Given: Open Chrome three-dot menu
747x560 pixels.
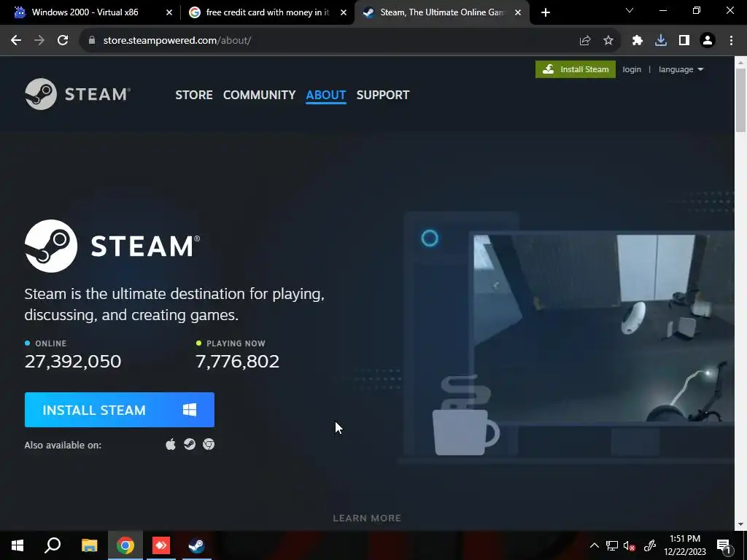Looking at the screenshot, I should tap(731, 41).
